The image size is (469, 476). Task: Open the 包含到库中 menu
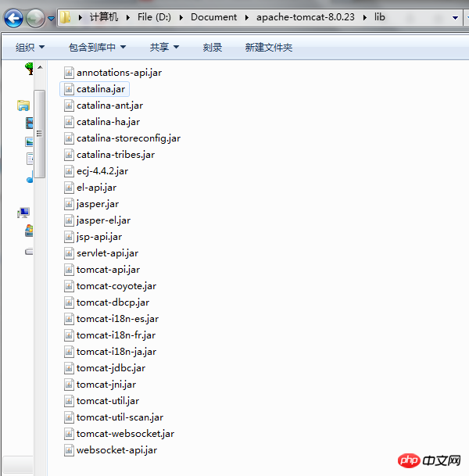[x=97, y=48]
